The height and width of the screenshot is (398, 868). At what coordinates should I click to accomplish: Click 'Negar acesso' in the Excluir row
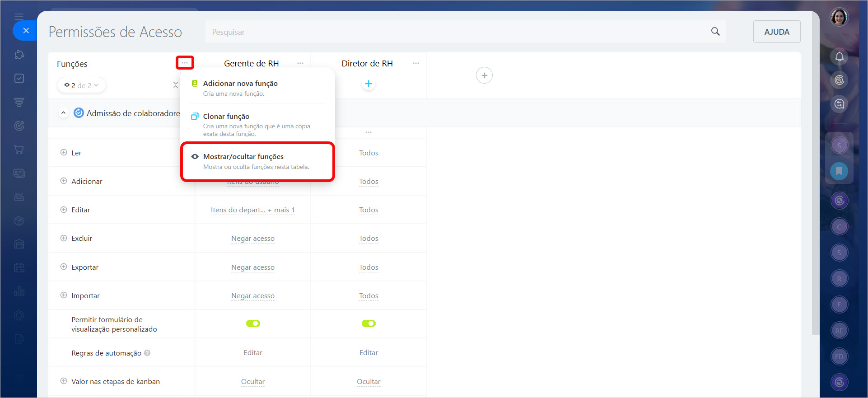point(253,239)
